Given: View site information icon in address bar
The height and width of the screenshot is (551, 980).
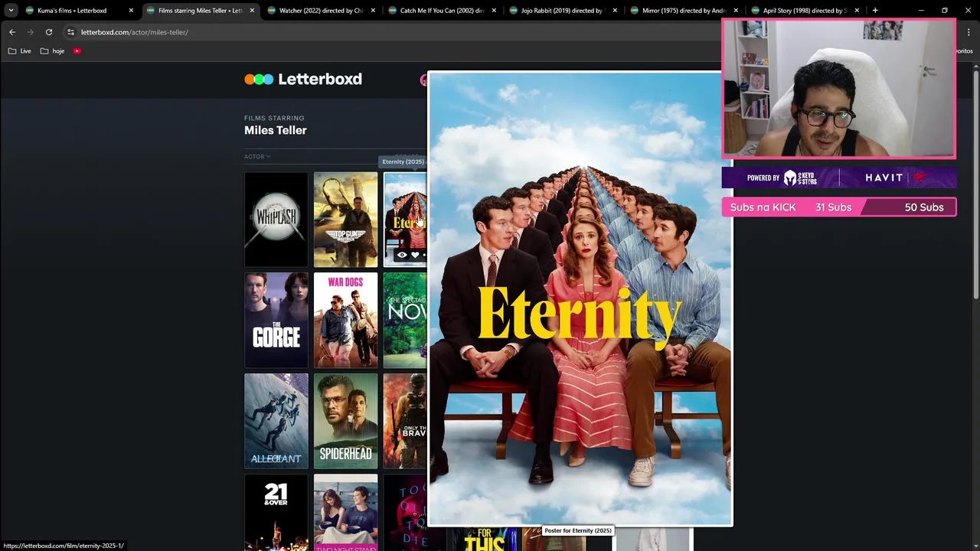Looking at the screenshot, I should click(70, 32).
